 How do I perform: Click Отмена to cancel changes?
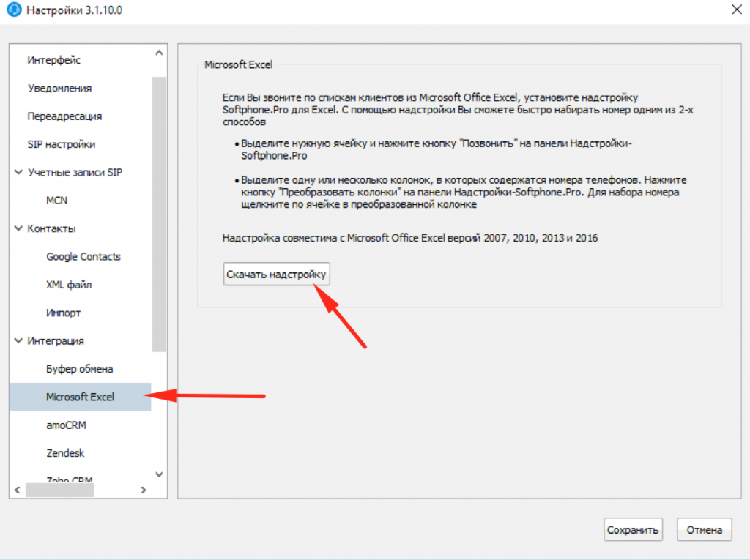coord(704,530)
